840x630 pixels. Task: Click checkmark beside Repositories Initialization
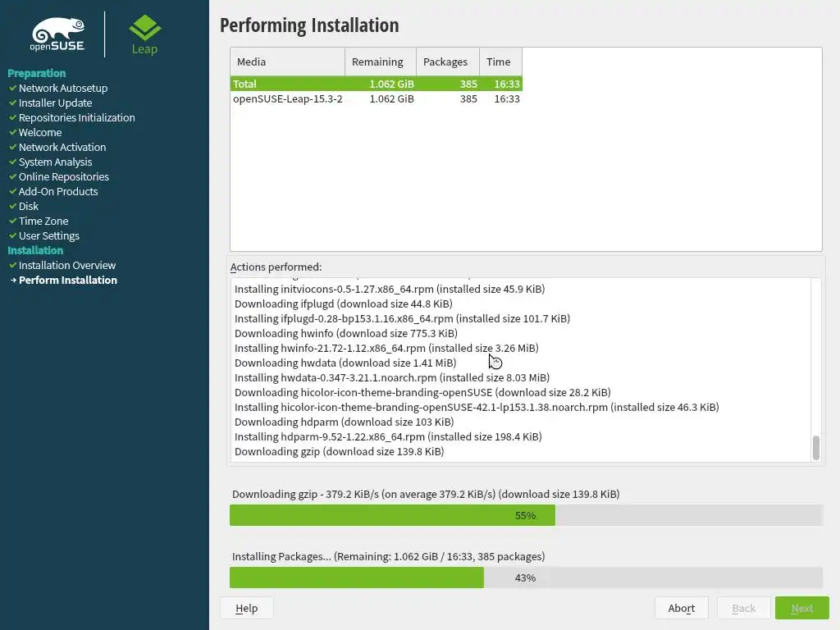[x=13, y=117]
